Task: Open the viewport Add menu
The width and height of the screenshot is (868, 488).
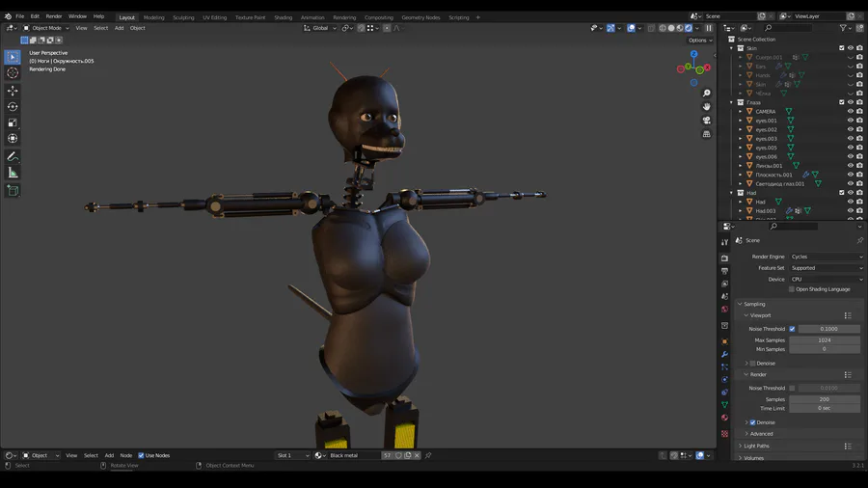Action: click(119, 28)
